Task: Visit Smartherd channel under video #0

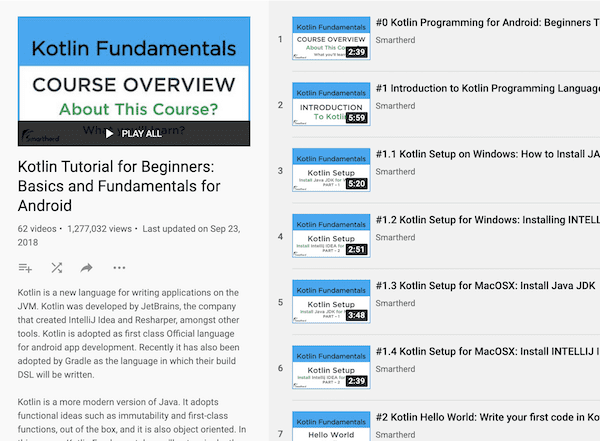Action: tap(395, 41)
